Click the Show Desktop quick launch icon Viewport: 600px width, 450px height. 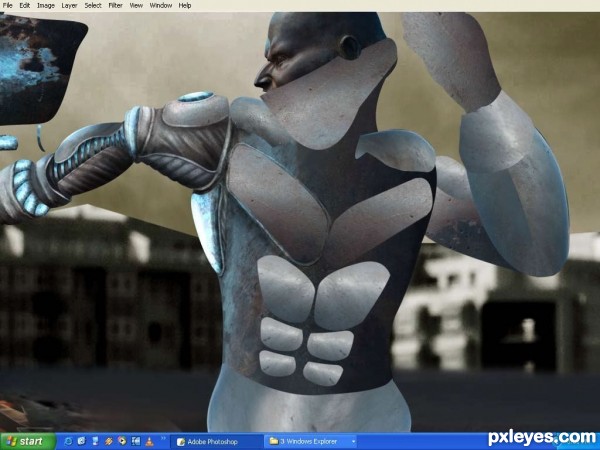[x=95, y=442]
